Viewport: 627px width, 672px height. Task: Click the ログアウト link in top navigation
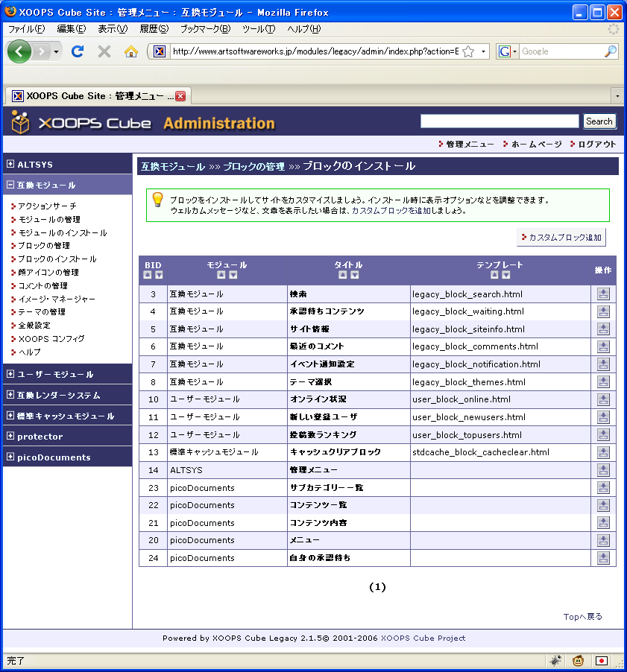pyautogui.click(x=596, y=145)
